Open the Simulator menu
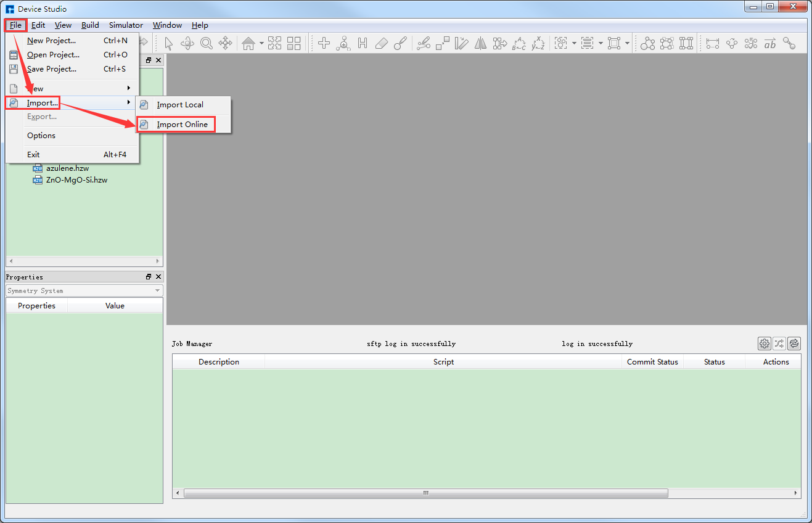Screen dimensions: 812x523 126,25
